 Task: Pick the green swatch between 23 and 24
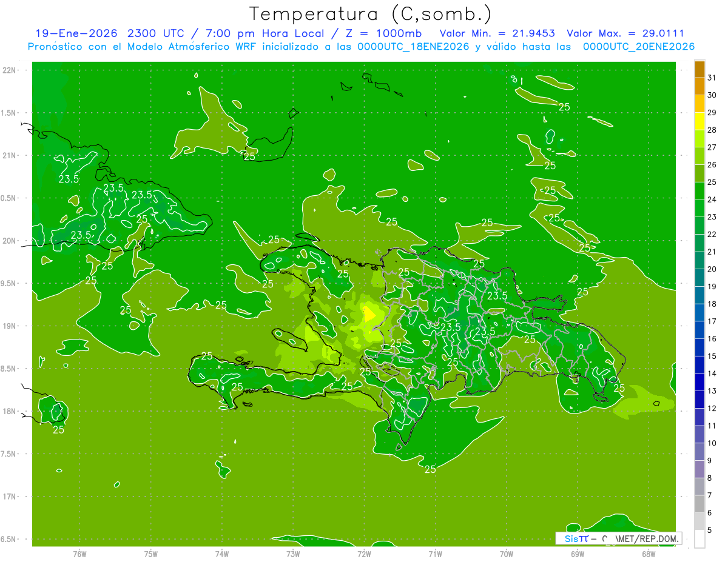coord(699,209)
